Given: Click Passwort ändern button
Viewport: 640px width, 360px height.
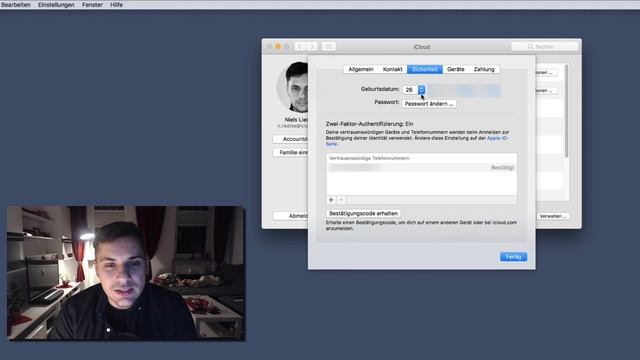Looking at the screenshot, I should coord(429,104).
